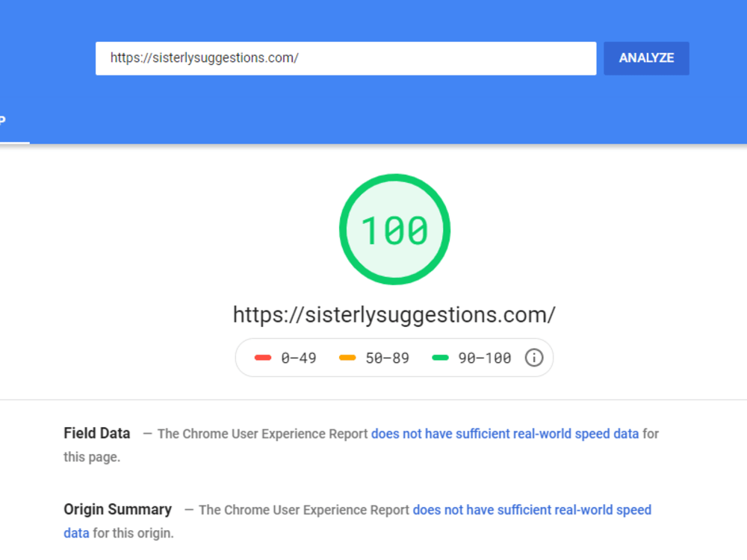Click the 50–89 range text
Image resolution: width=747 pixels, height=560 pixels.
(387, 358)
